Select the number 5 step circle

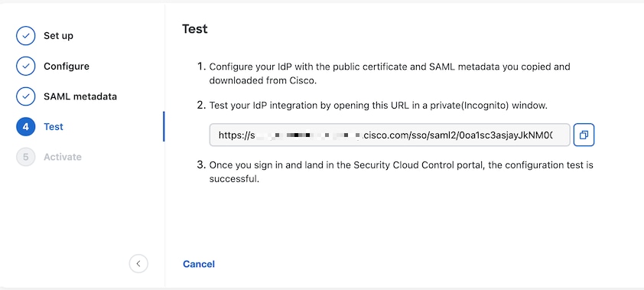[26, 157]
